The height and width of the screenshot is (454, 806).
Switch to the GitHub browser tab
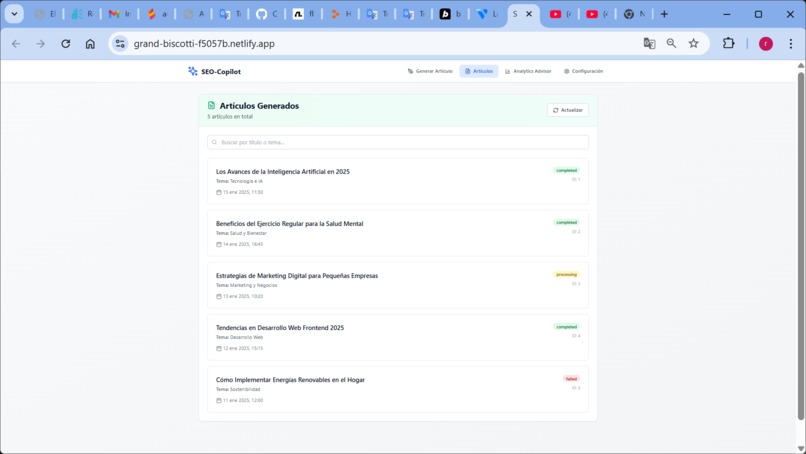tap(267, 14)
